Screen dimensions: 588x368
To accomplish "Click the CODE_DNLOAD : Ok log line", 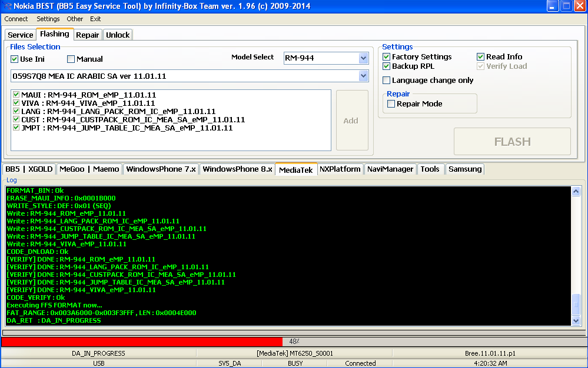I will (x=38, y=252).
